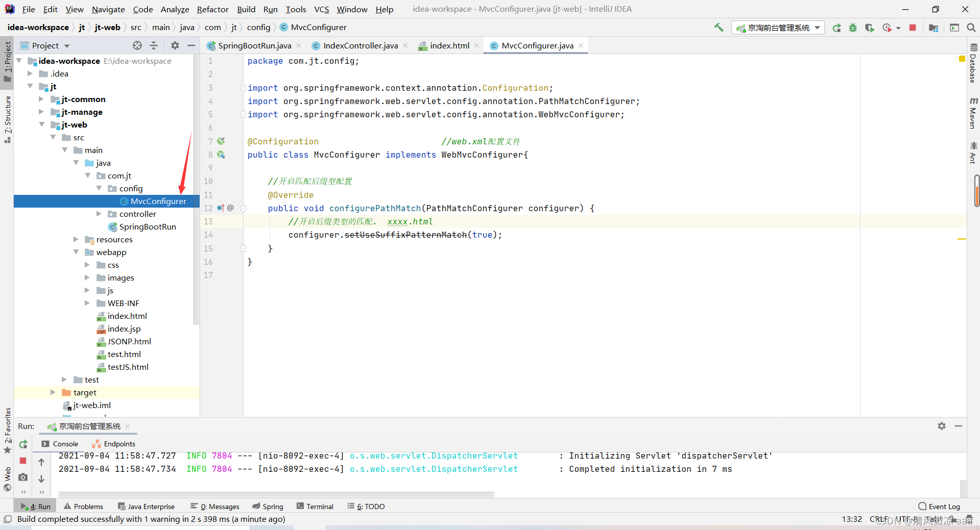
Task: Click the yellow warning stripe marker at line 14
Action: tap(962, 239)
